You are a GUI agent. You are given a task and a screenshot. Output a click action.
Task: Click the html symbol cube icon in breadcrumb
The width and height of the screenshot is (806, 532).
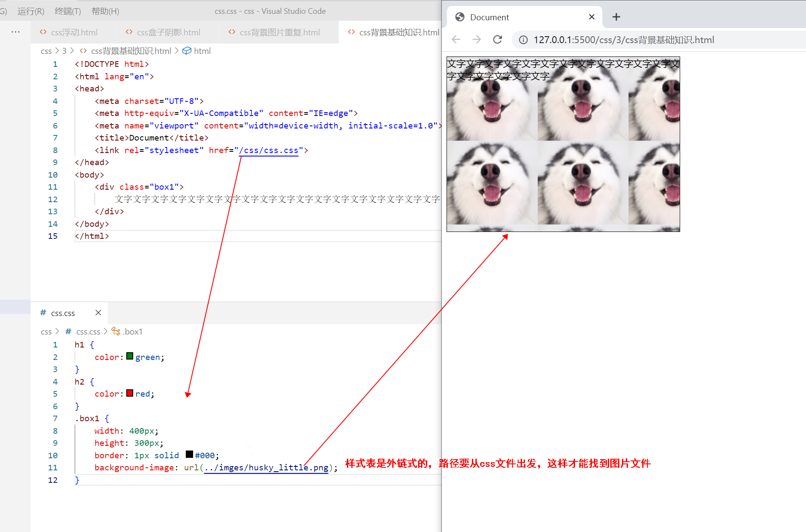point(187,51)
